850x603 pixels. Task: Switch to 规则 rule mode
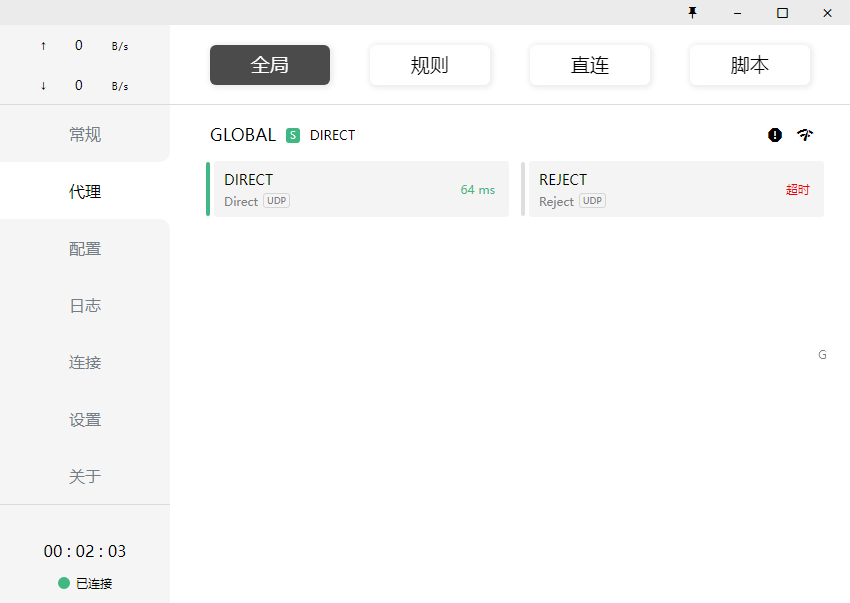430,65
